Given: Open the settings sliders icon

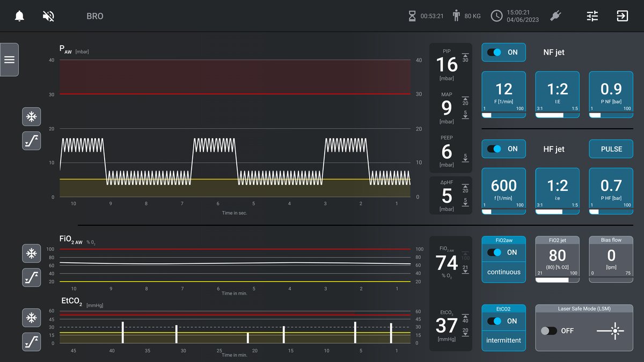Looking at the screenshot, I should tap(592, 16).
